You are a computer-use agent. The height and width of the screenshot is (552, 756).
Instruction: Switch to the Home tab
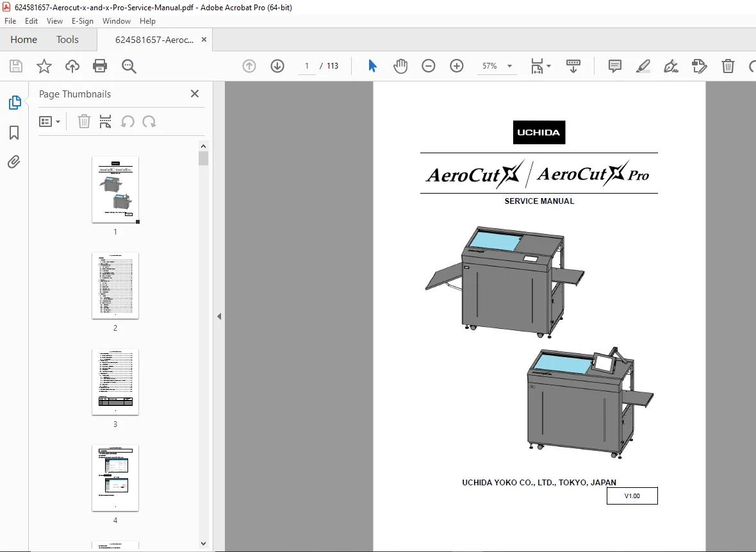24,40
